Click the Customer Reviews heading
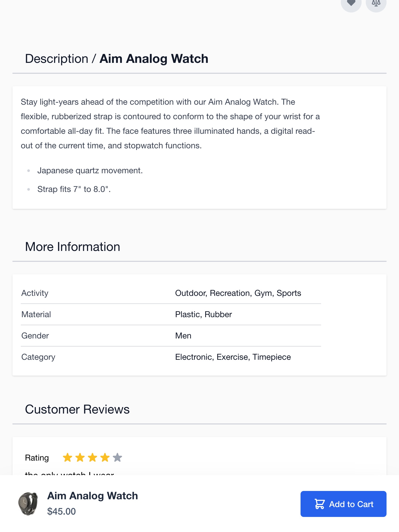This screenshot has width=399, height=532. (77, 409)
